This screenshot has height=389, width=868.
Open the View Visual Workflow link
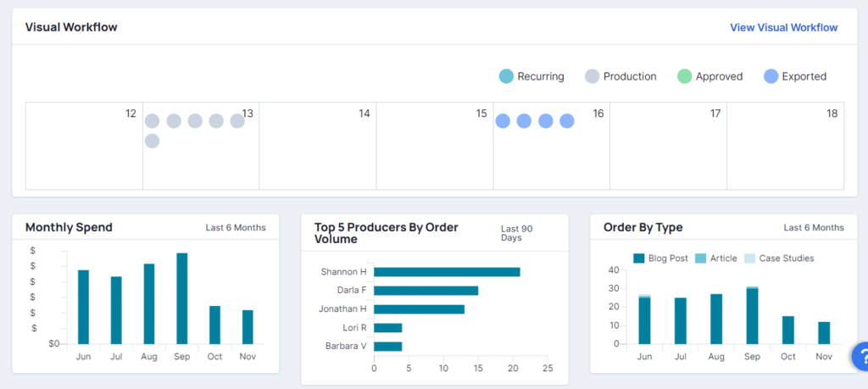(783, 27)
